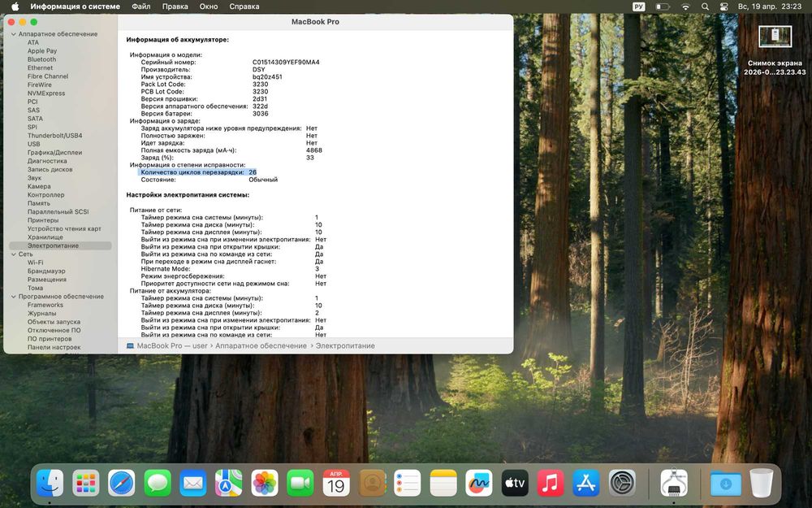Click the Hibernate Mode row
This screenshot has width=812, height=508.
coord(230,269)
